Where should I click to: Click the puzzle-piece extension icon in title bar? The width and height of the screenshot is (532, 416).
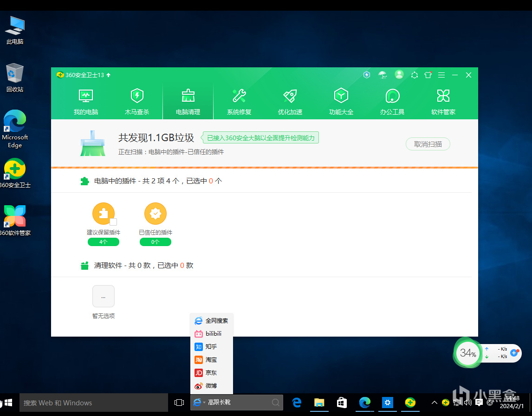[415, 75]
